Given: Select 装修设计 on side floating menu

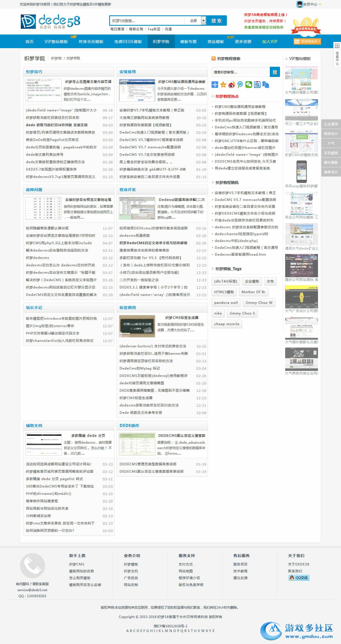Looking at the screenshot, I should point(331,172).
